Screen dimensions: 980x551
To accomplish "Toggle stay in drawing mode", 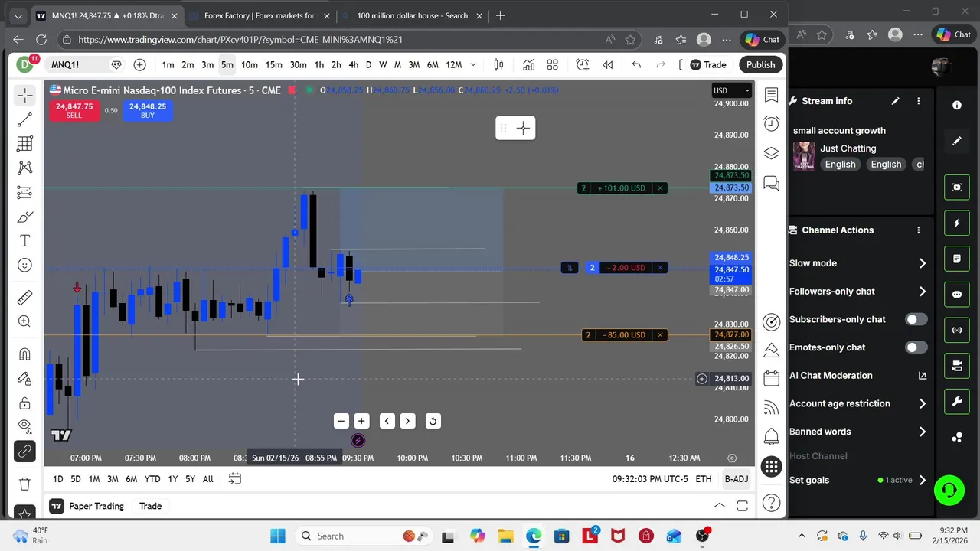I will click(x=24, y=379).
